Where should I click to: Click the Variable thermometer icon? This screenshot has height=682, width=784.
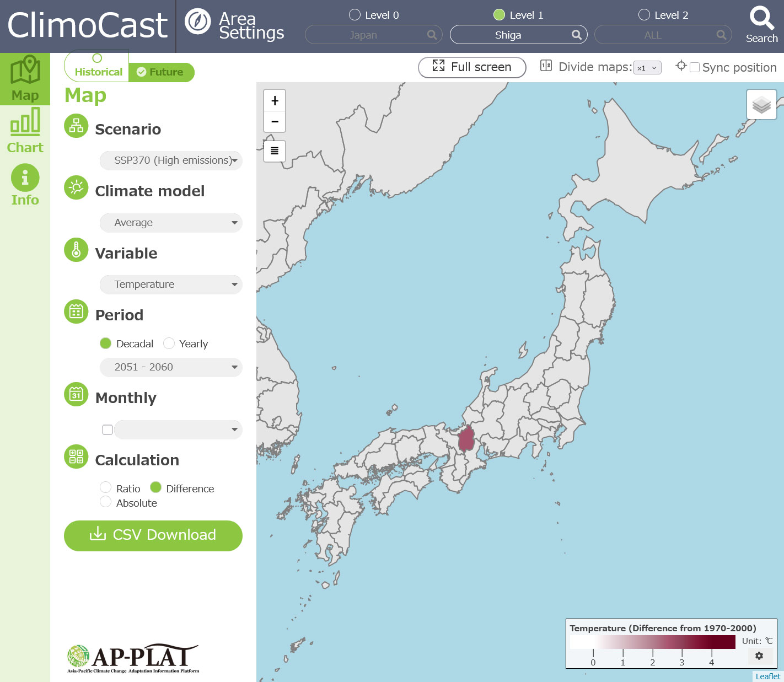(76, 250)
